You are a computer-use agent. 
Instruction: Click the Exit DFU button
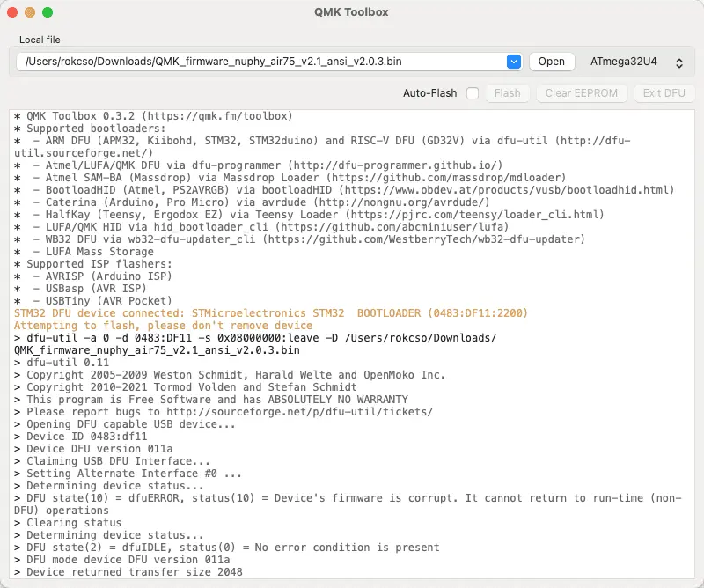(664, 93)
